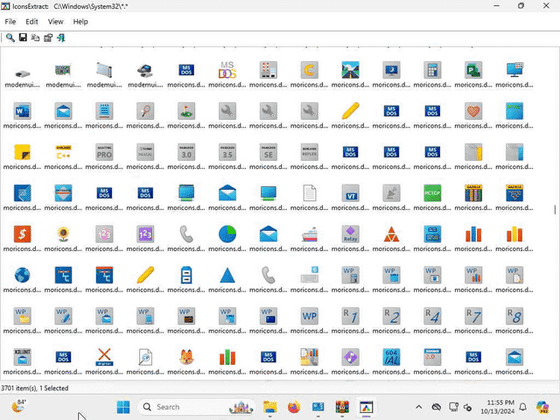
Task: Select the orange dollar sign icon
Action: 22,234
